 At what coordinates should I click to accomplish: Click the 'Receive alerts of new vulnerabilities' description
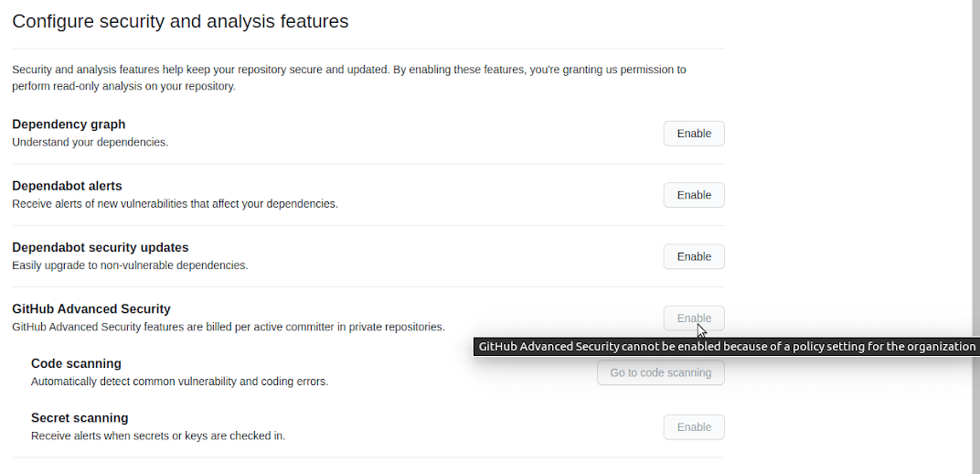click(x=175, y=204)
